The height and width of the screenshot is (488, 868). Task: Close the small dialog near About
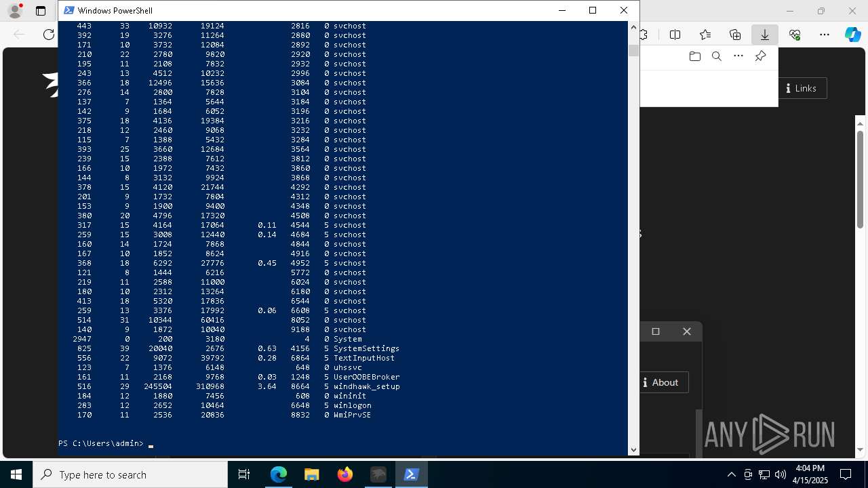[x=687, y=331]
